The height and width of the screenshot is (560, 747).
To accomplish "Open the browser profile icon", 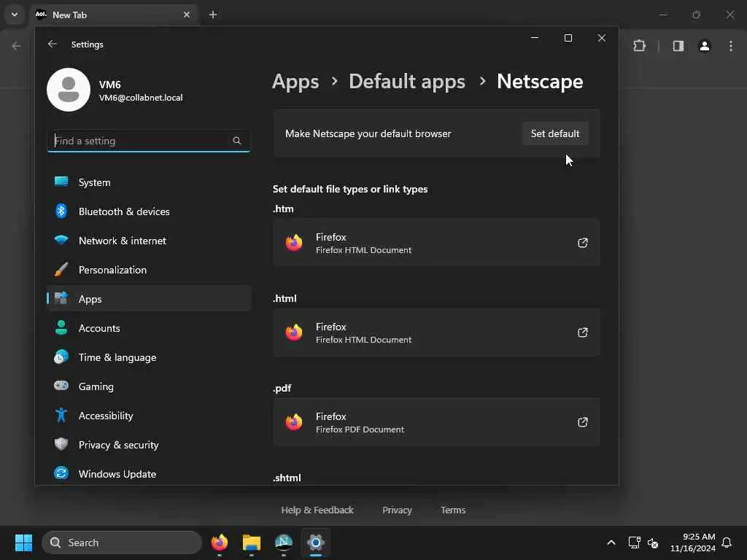I will (x=705, y=46).
